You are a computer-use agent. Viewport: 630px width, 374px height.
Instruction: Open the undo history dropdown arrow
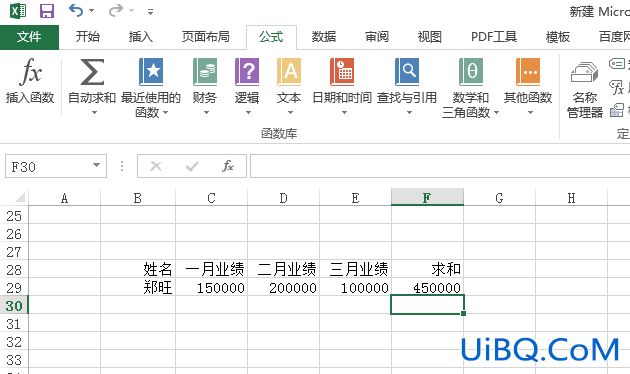(92, 10)
